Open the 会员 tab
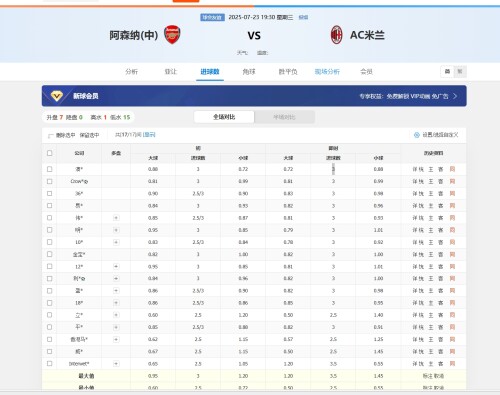The width and height of the screenshot is (500, 395). 366,71
